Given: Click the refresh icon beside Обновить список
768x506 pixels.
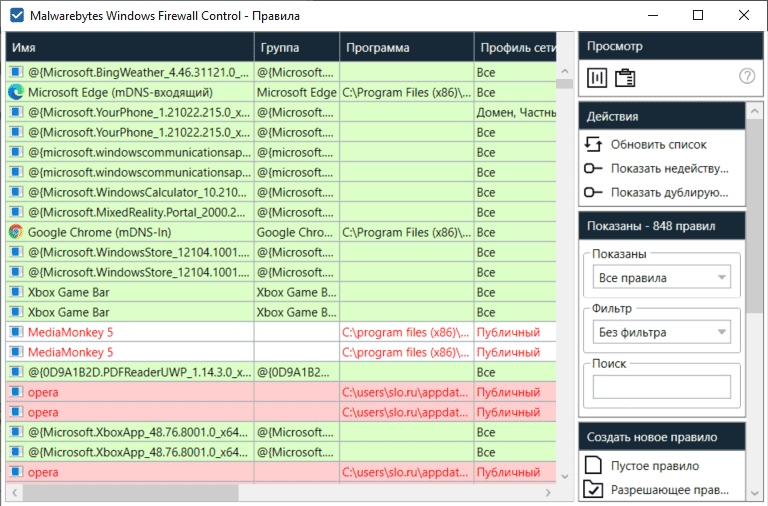Looking at the screenshot, I should coord(593,144).
